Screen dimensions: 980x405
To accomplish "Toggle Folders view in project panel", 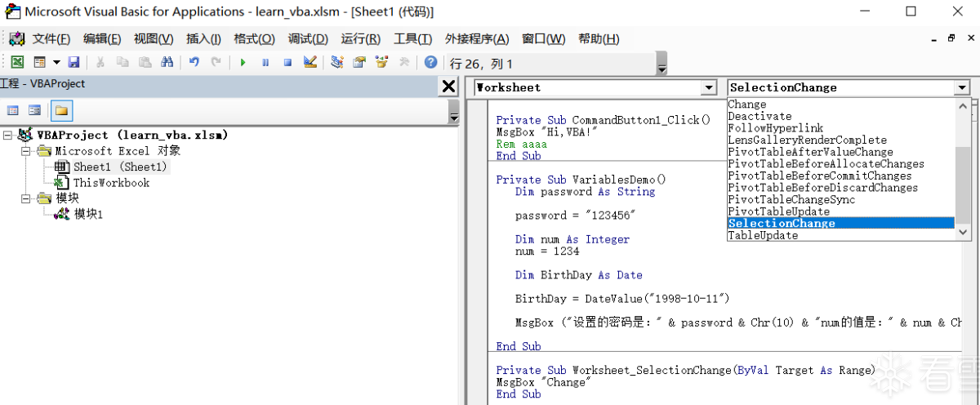I will coord(61,110).
